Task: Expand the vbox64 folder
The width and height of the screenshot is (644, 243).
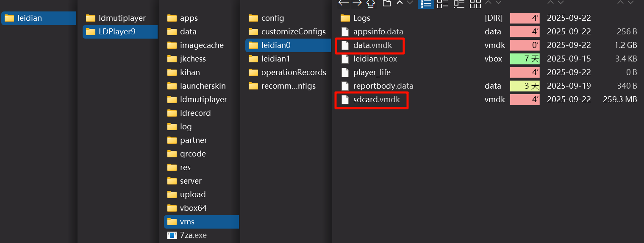Action: pyautogui.click(x=193, y=208)
